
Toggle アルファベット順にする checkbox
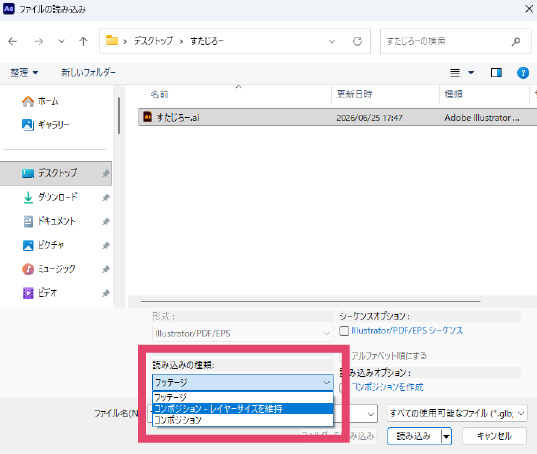point(342,356)
